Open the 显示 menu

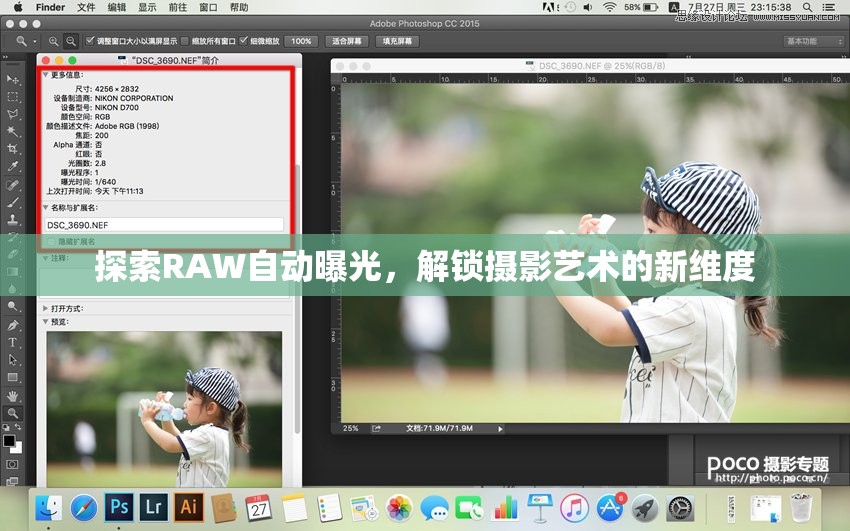coord(147,7)
